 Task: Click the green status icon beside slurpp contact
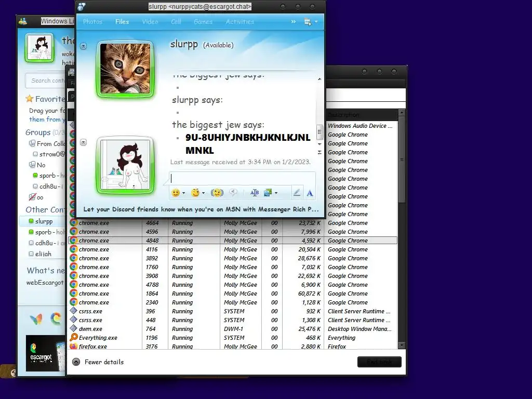click(31, 221)
